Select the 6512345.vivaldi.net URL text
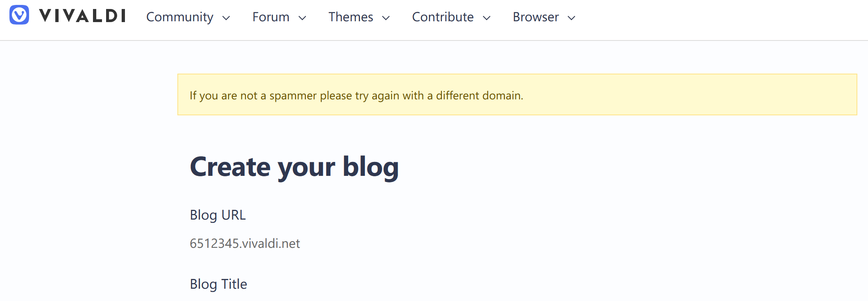Image resolution: width=868 pixels, height=301 pixels. 245,244
